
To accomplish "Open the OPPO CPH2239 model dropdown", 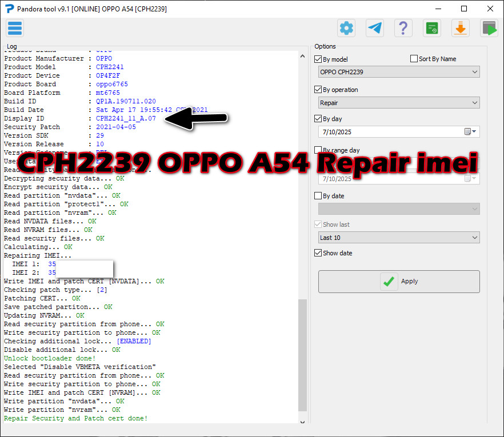I will [x=399, y=72].
